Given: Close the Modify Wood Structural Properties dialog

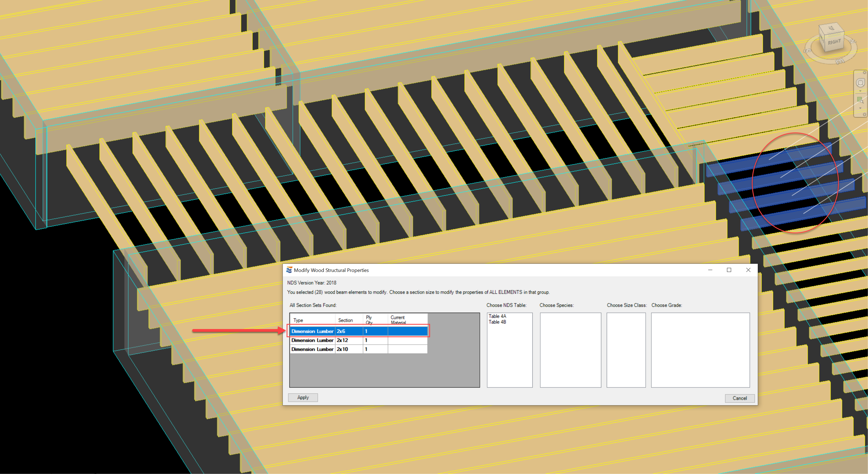Looking at the screenshot, I should (x=748, y=270).
